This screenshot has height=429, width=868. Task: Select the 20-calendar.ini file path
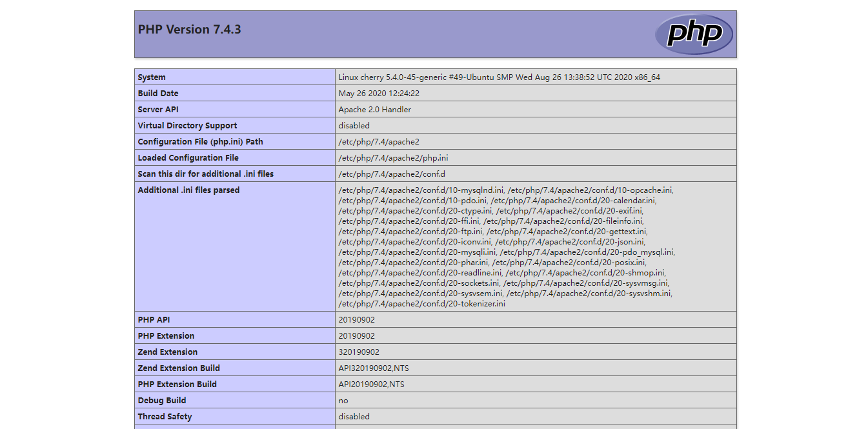pyautogui.click(x=574, y=201)
